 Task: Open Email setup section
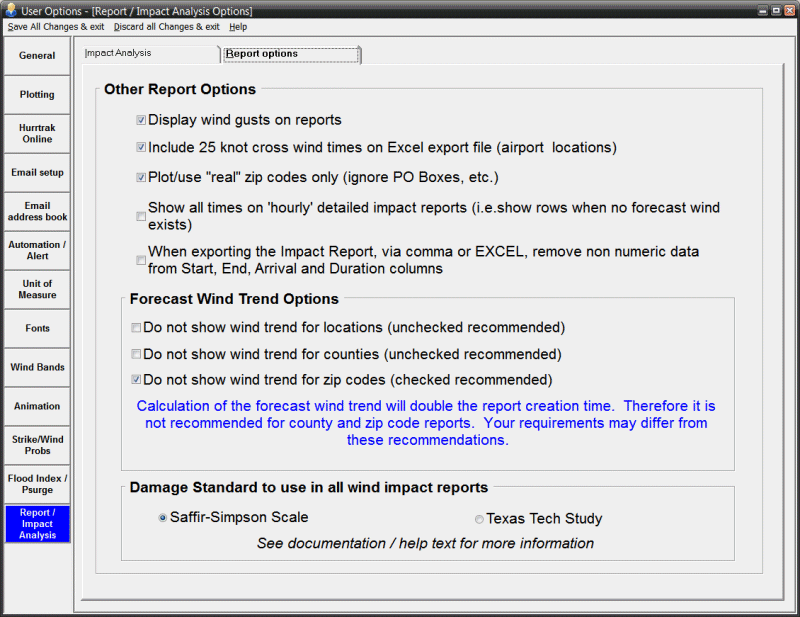pyautogui.click(x=37, y=172)
